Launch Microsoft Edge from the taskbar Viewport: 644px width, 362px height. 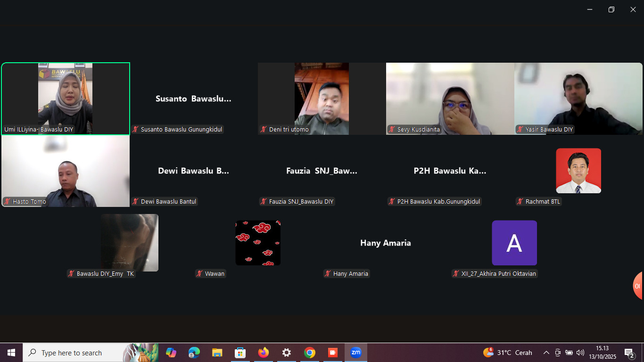tap(194, 353)
